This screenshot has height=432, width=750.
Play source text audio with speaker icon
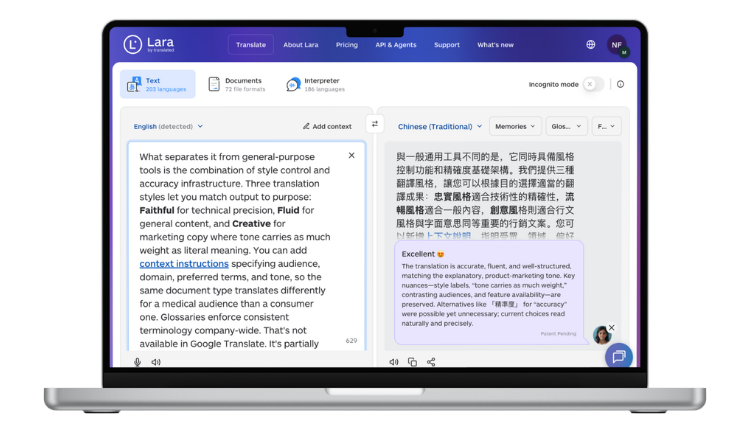(x=156, y=362)
